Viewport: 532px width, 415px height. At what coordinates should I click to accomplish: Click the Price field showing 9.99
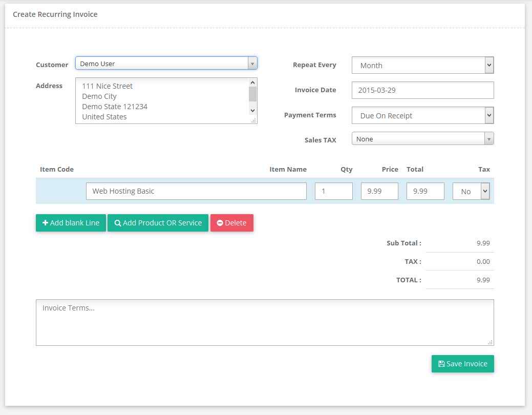pyautogui.click(x=379, y=191)
